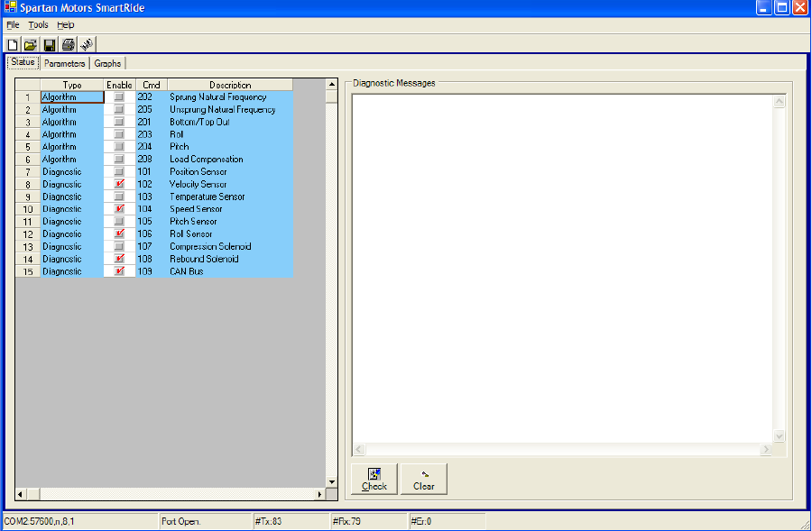Click the grid's vertical scroll up arrow

click(x=331, y=84)
